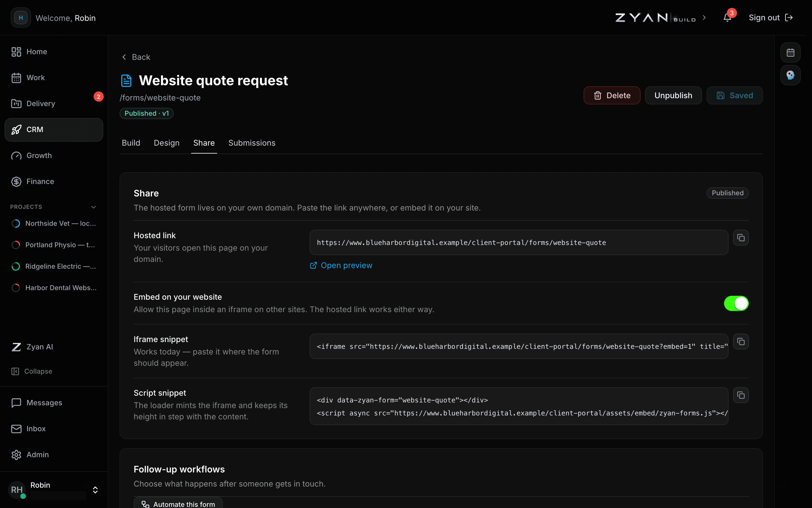Delete this form
This screenshot has height=508, width=812.
point(612,95)
